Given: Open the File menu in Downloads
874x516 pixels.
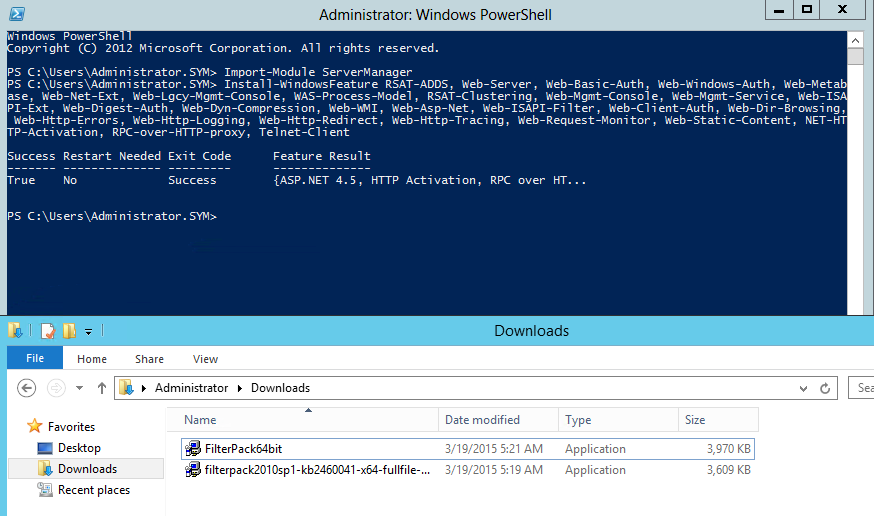Looking at the screenshot, I should 35,358.
